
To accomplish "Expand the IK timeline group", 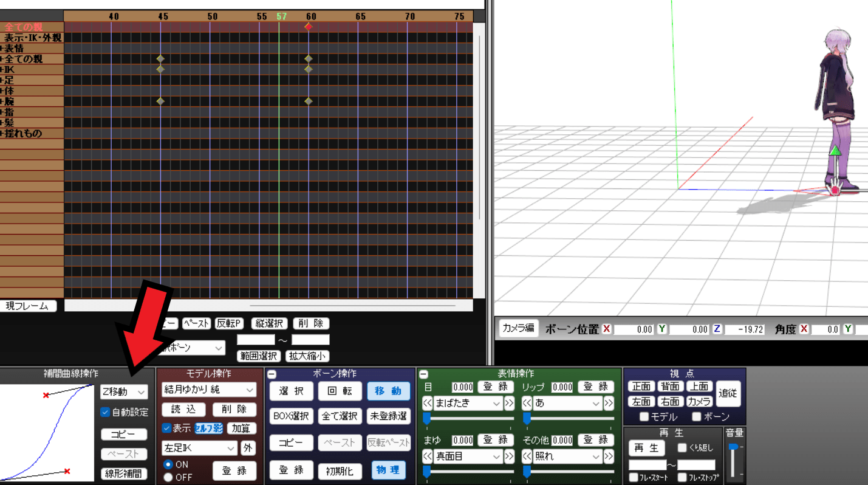I will [2, 69].
